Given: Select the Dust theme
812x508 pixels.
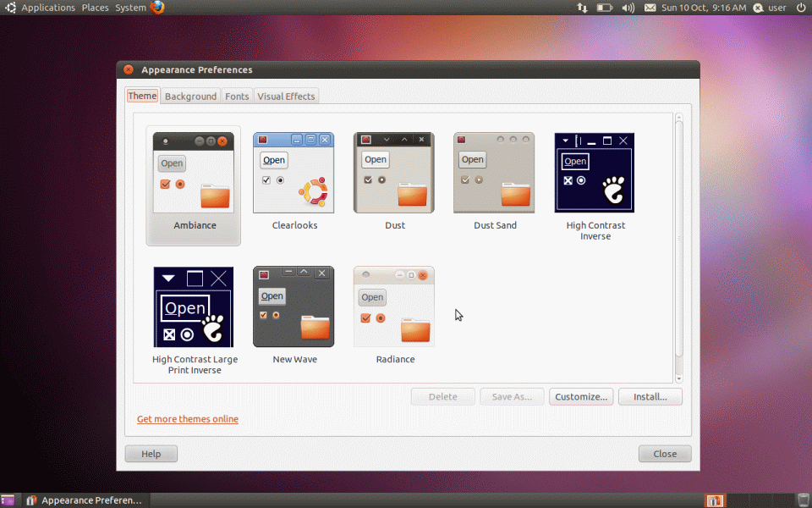Looking at the screenshot, I should [393, 172].
